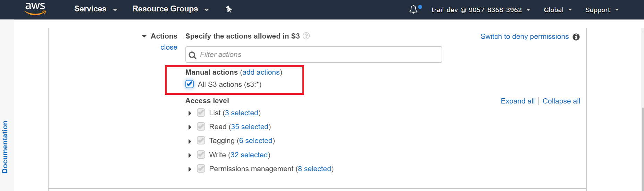The height and width of the screenshot is (191, 644).
Task: Open the Documentation side tab
Action: [5, 147]
